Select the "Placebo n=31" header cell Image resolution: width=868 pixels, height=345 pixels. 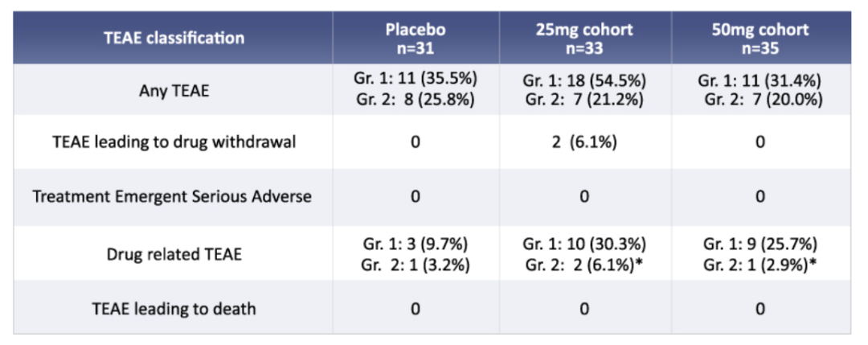415,38
